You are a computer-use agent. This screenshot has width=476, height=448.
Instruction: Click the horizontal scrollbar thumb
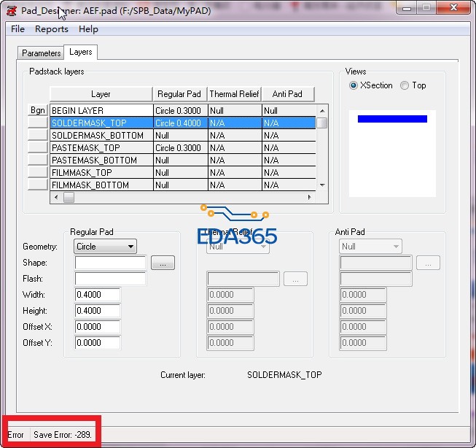69,197
